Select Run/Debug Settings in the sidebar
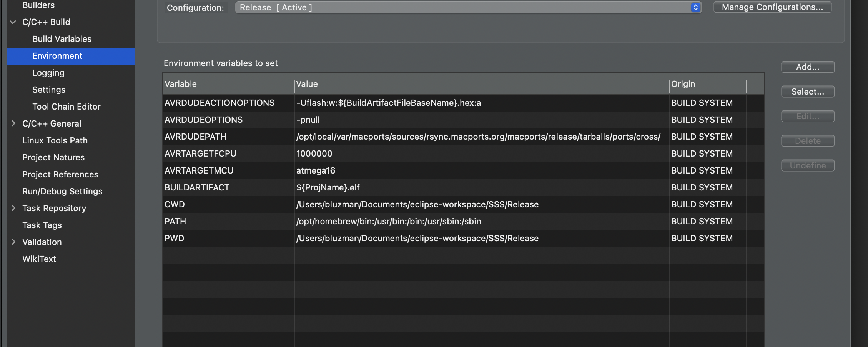Image resolution: width=868 pixels, height=347 pixels. 62,191
